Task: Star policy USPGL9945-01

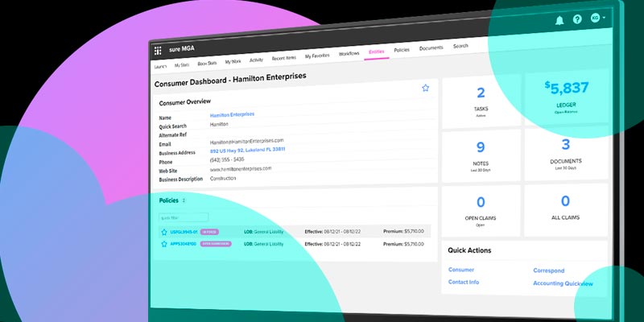Action: click(164, 232)
